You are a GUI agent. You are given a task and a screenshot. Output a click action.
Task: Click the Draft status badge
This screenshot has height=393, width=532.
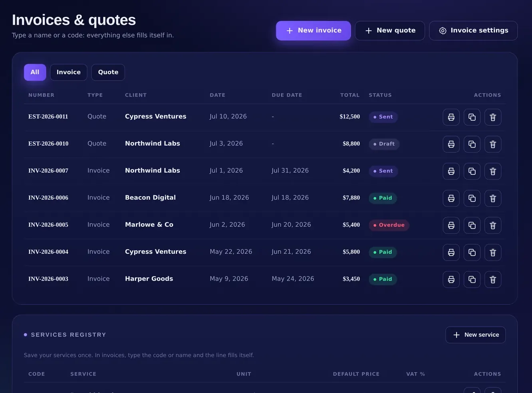[384, 144]
